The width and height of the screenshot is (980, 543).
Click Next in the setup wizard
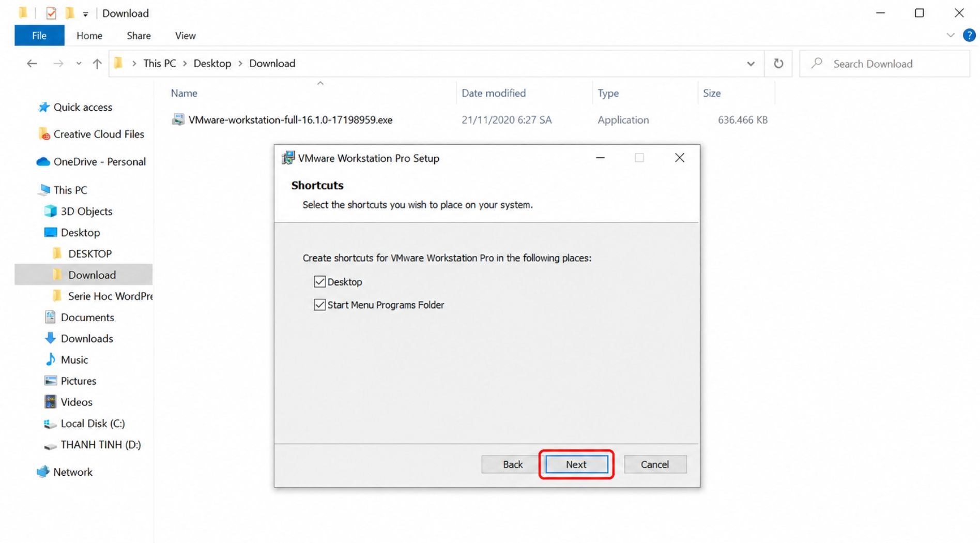tap(576, 464)
